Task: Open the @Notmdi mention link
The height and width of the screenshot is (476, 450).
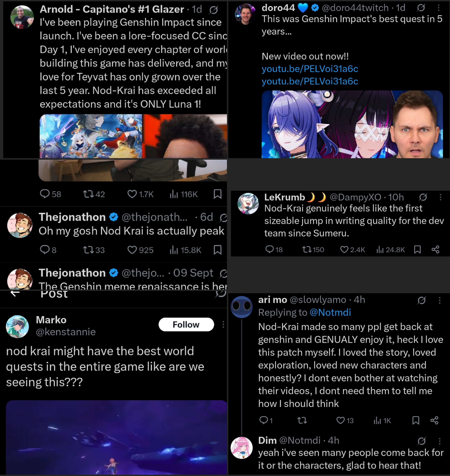Action: [x=330, y=312]
